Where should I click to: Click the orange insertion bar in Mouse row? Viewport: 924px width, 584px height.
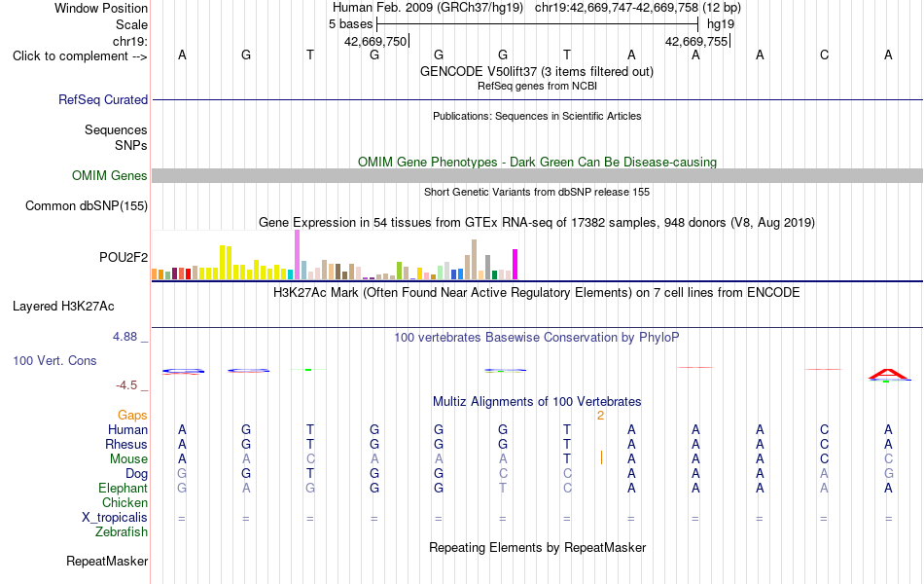click(x=601, y=457)
